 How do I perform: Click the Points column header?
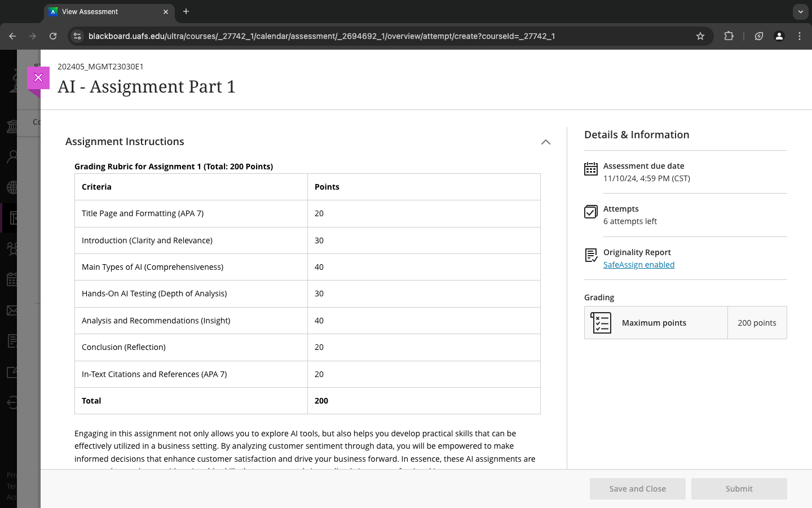[x=424, y=187]
